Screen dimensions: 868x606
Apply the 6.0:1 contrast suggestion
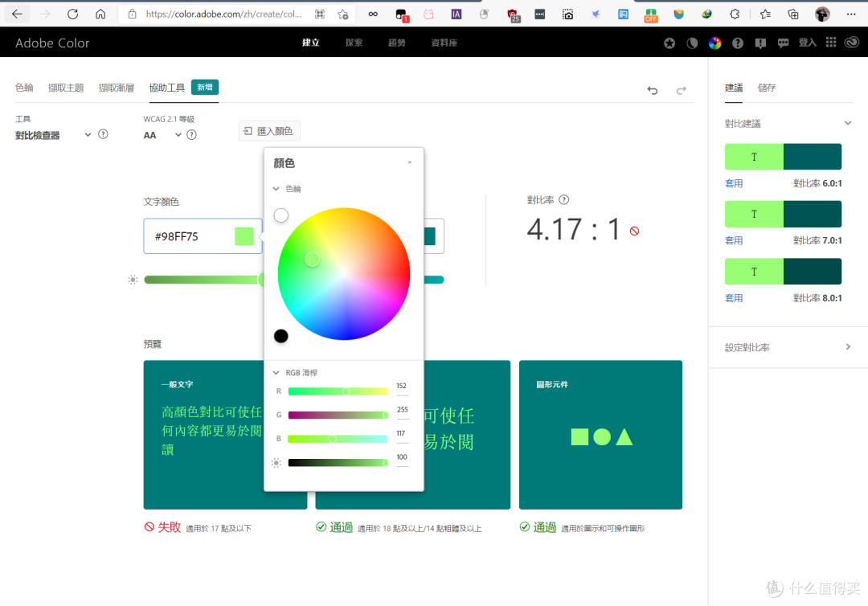click(734, 183)
